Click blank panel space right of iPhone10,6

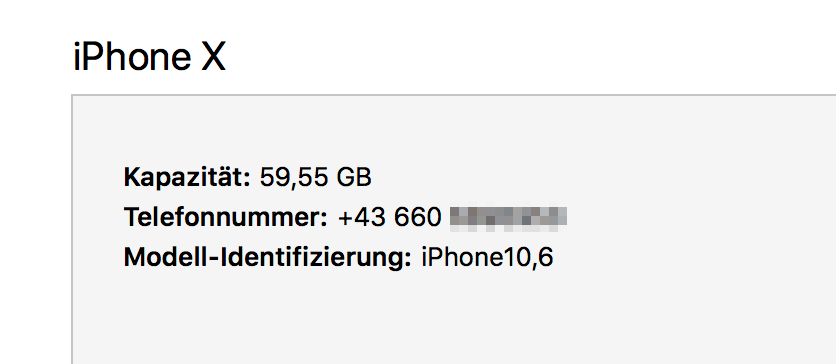[x=693, y=258]
